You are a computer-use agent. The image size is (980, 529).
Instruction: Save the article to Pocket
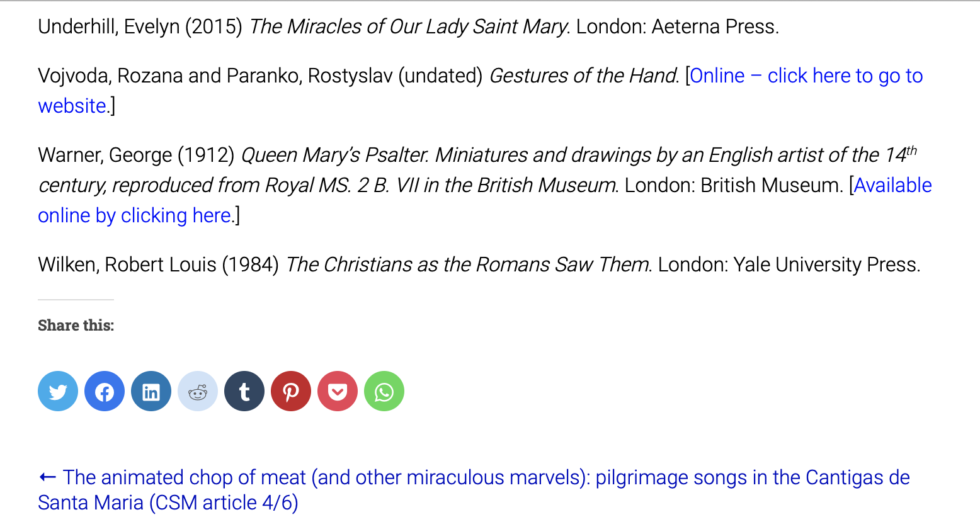(x=338, y=391)
